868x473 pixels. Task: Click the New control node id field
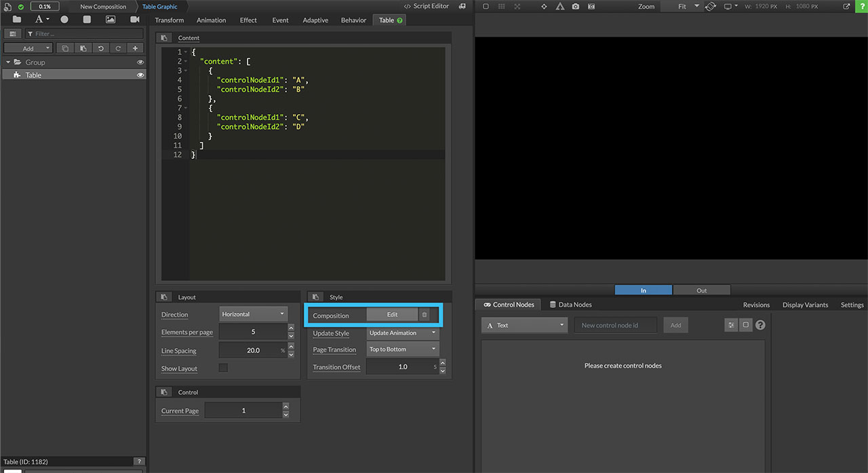[x=616, y=325]
